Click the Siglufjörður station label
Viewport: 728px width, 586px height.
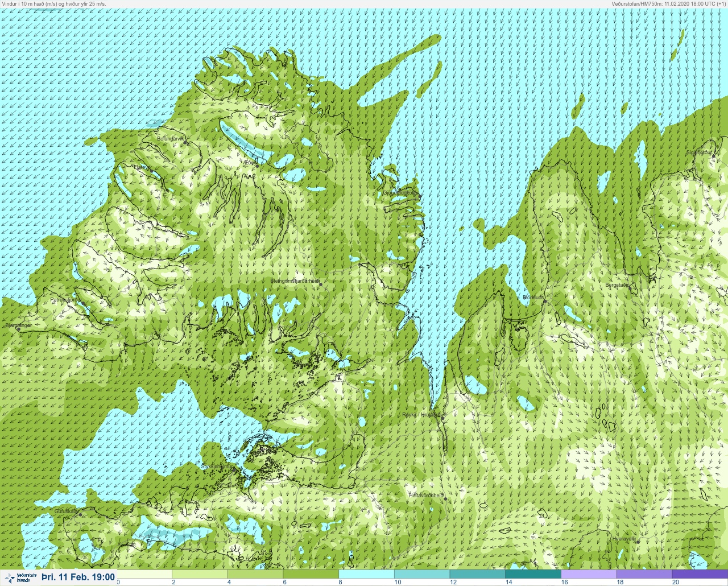(699, 152)
